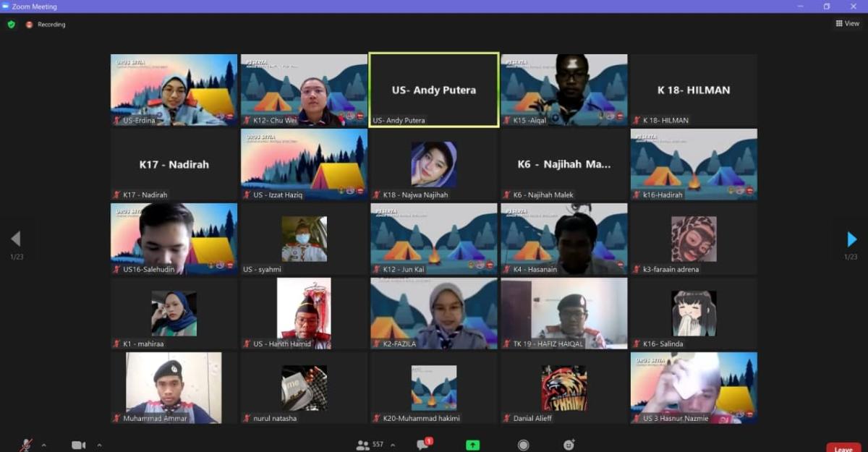Select the US- Andy Putera video tile

(x=433, y=90)
